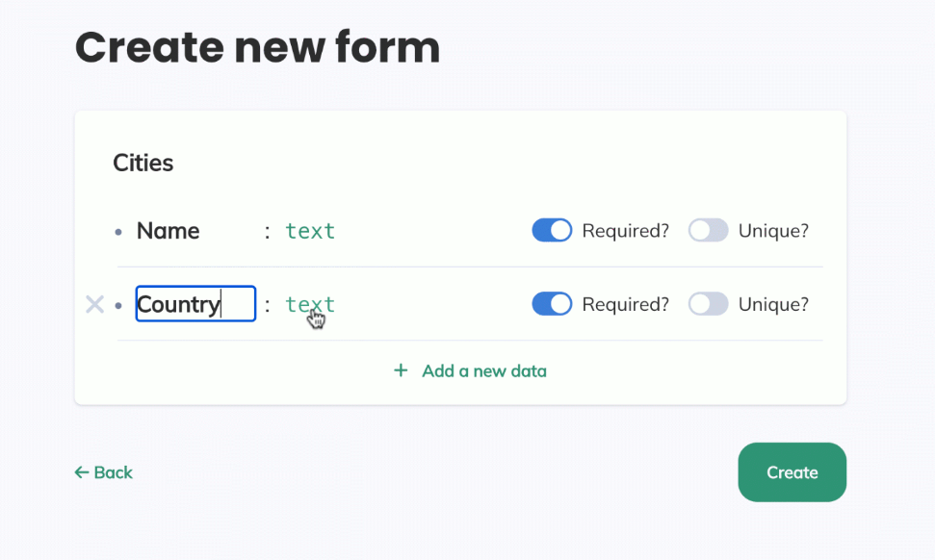
Task: Toggle Unique switch for the Name field
Action: (708, 231)
